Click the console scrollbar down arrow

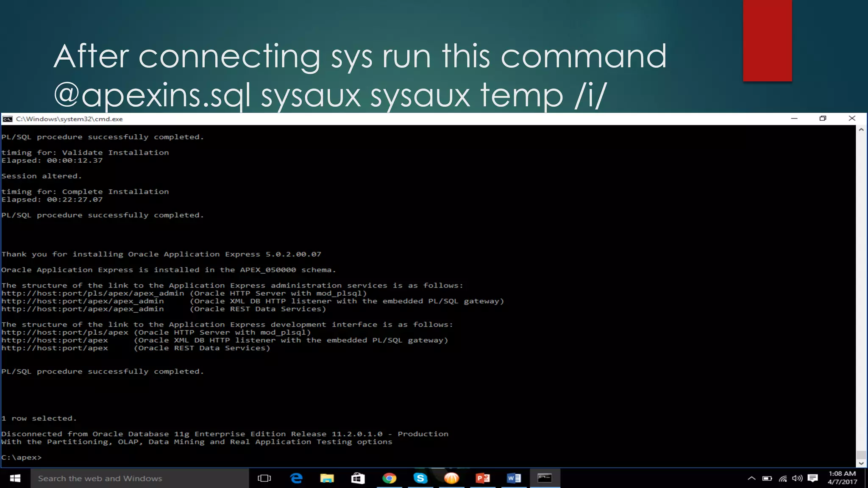[x=861, y=463]
